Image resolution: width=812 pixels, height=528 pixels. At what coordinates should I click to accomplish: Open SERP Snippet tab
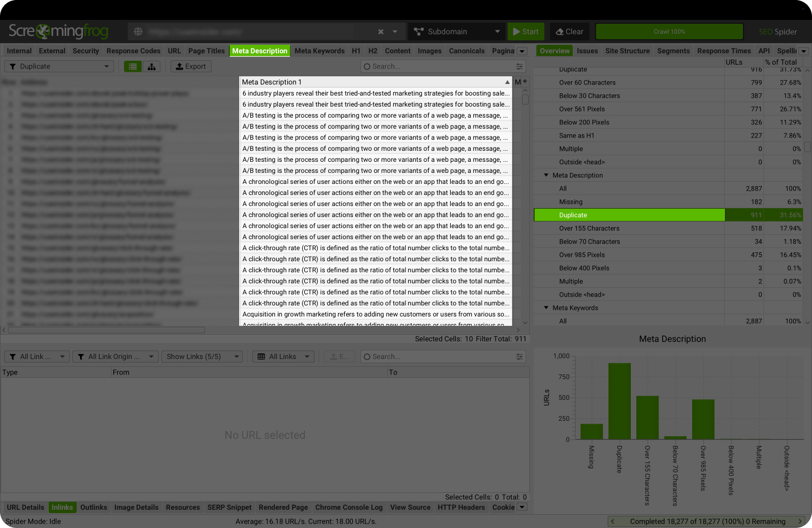coord(229,507)
